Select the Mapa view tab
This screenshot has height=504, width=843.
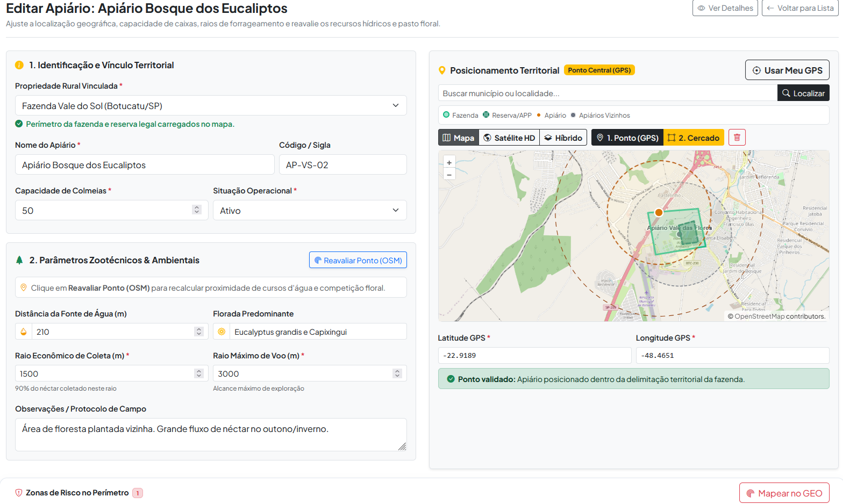point(459,138)
